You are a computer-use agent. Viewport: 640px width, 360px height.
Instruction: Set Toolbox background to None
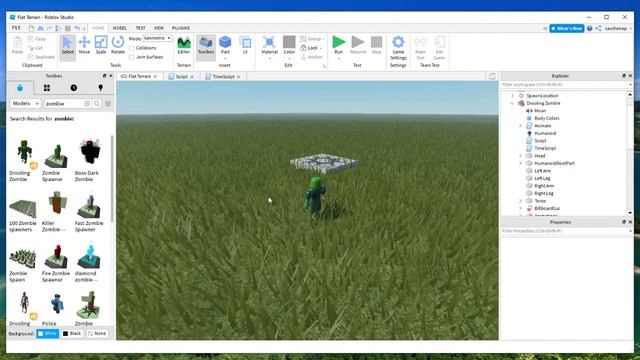(97, 333)
